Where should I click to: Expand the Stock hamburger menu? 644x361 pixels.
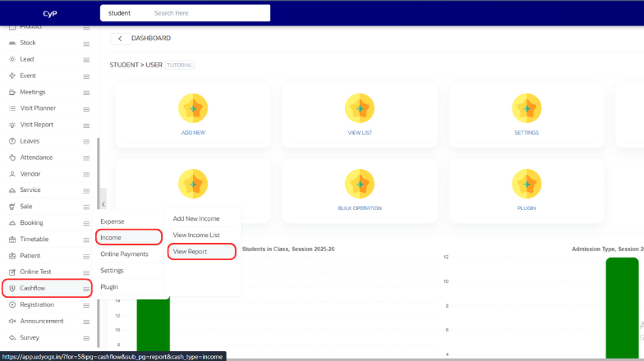pos(86,43)
